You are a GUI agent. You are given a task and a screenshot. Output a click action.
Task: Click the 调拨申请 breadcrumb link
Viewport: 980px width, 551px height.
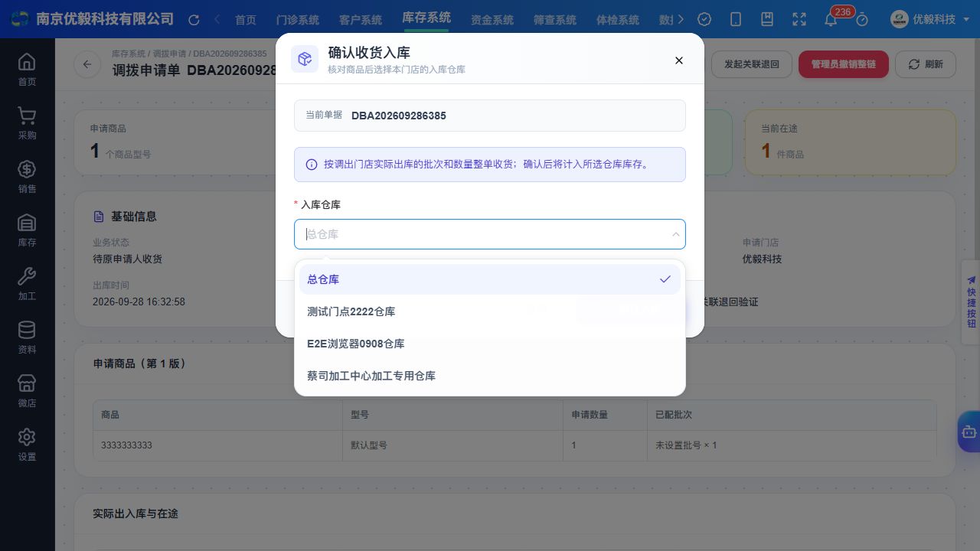(x=168, y=54)
